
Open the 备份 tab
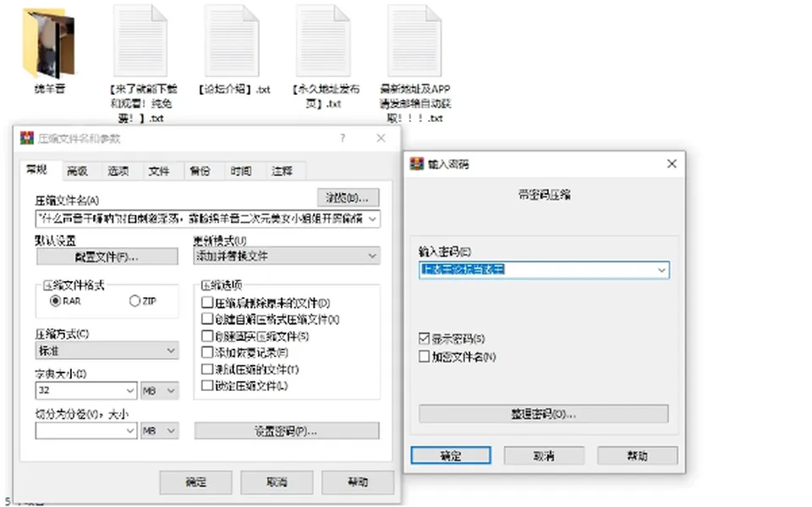coord(200,171)
